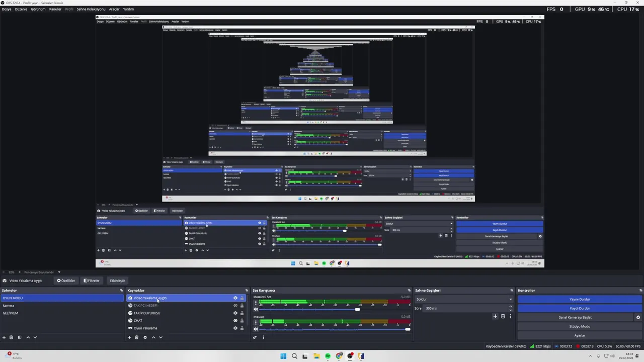The height and width of the screenshot is (362, 644).
Task: Decrease transition duration with down arrow
Action: tap(511, 310)
